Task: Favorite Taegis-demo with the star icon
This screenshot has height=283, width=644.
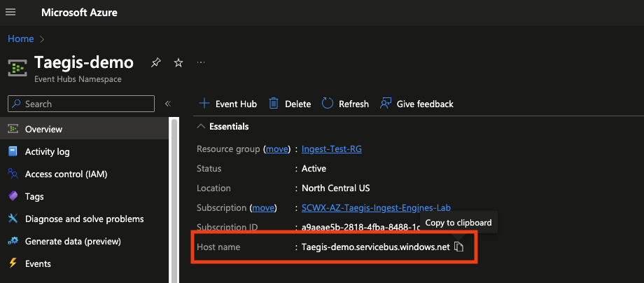Action: (x=178, y=63)
